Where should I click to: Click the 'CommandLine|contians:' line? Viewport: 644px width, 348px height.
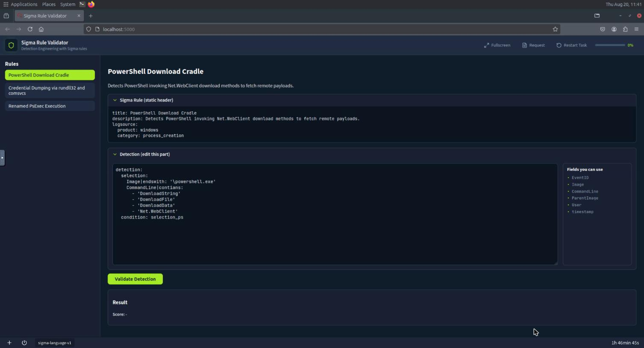click(155, 187)
